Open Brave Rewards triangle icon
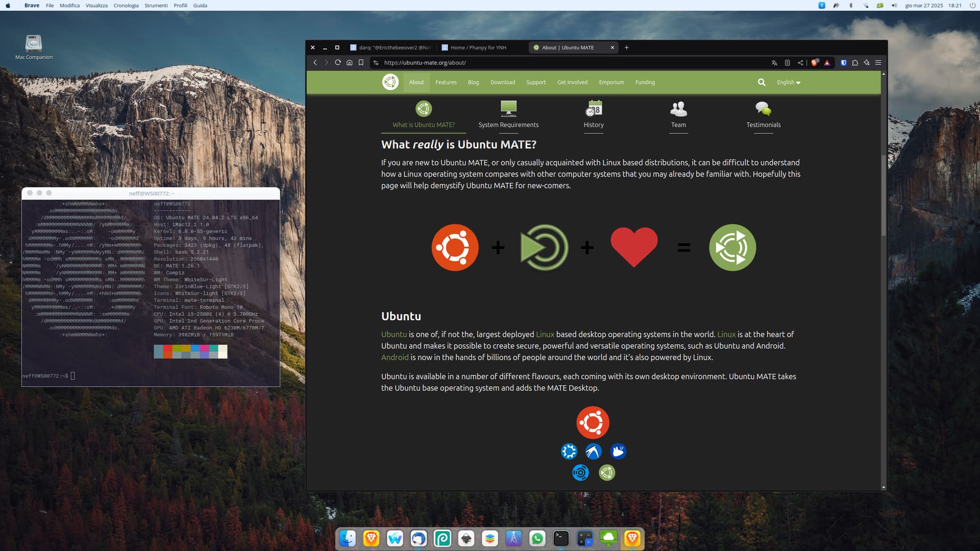Viewport: 980px width, 551px height. click(x=827, y=63)
